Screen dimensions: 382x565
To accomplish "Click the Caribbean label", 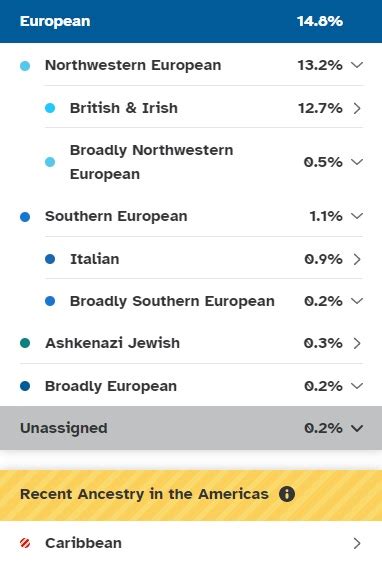I will [83, 543].
